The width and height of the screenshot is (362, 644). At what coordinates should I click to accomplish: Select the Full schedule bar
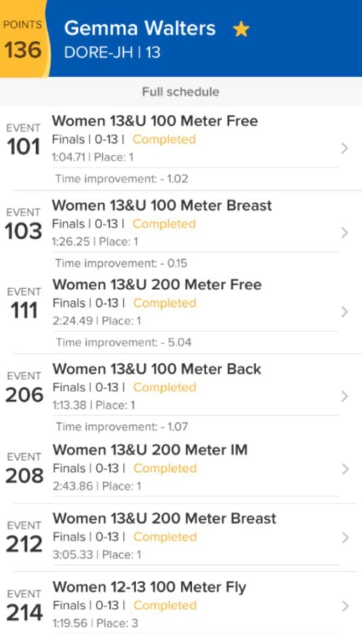(180, 92)
